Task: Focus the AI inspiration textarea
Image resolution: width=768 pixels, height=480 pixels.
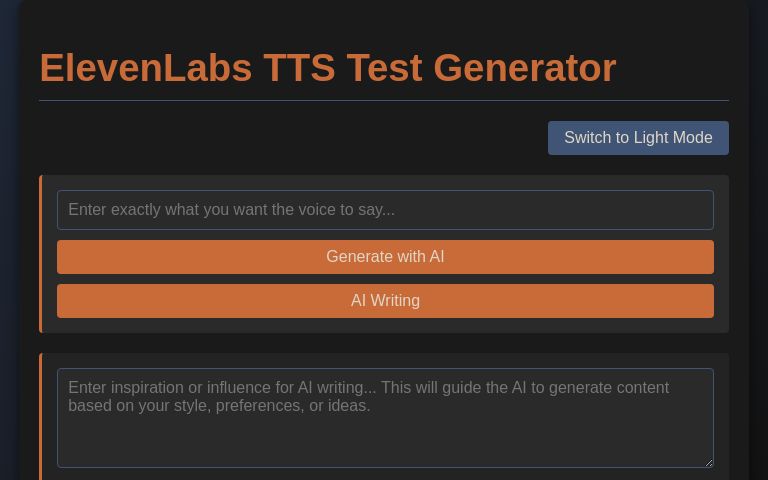Action: point(385,418)
